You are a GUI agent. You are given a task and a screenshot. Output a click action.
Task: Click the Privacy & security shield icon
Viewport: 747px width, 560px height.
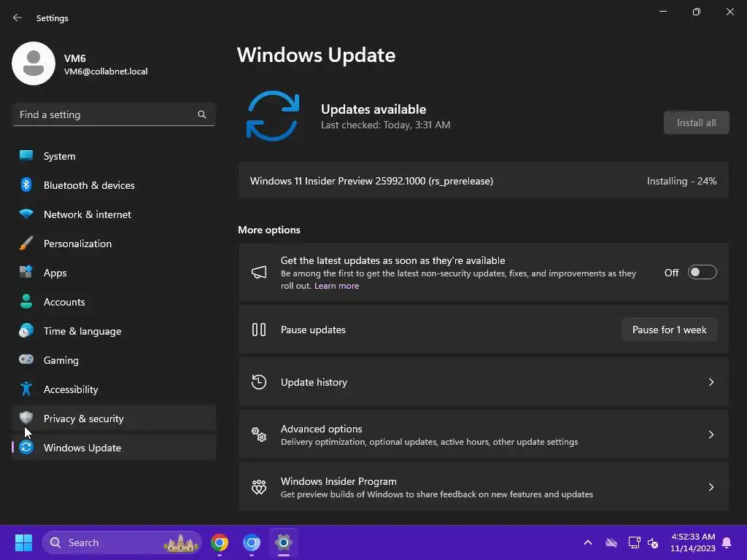point(26,418)
